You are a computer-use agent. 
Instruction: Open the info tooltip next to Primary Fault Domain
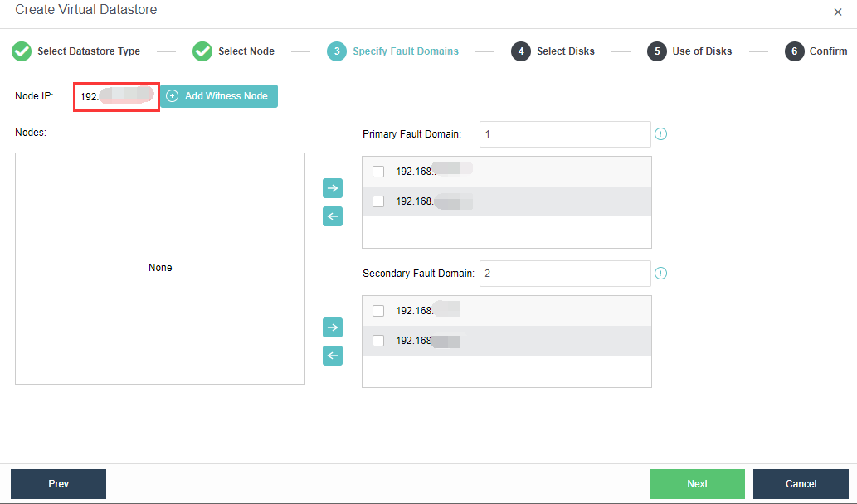tap(661, 133)
